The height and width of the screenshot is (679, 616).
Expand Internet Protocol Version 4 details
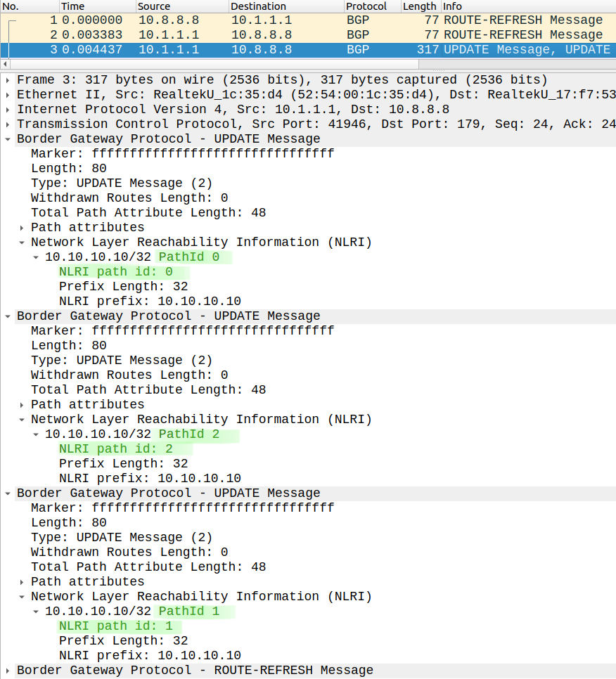(x=8, y=110)
